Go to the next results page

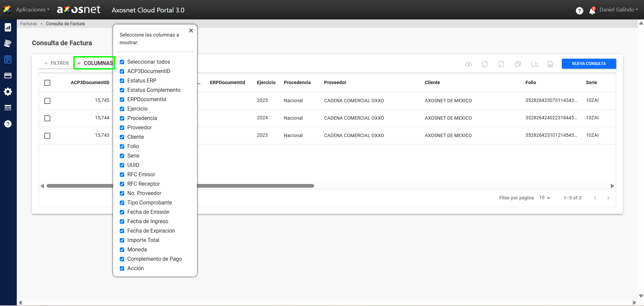tap(608, 198)
